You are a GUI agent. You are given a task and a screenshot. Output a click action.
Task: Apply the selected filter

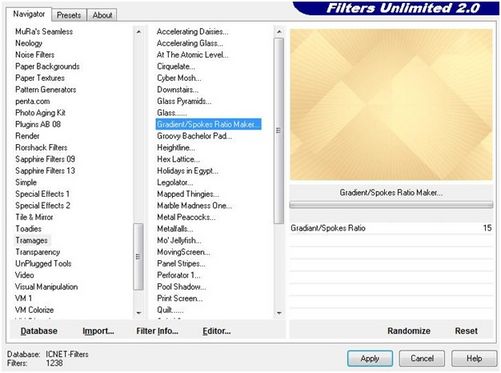pyautogui.click(x=370, y=358)
